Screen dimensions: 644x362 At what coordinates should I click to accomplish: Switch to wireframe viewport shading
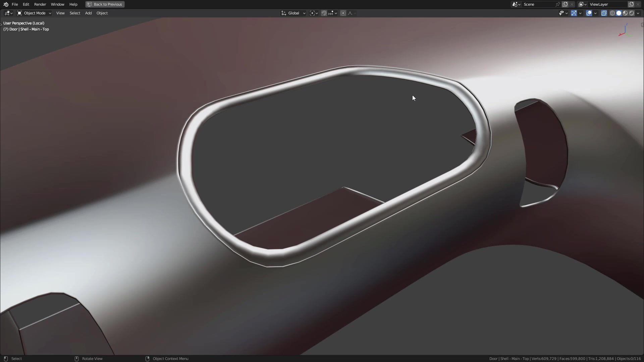point(612,13)
